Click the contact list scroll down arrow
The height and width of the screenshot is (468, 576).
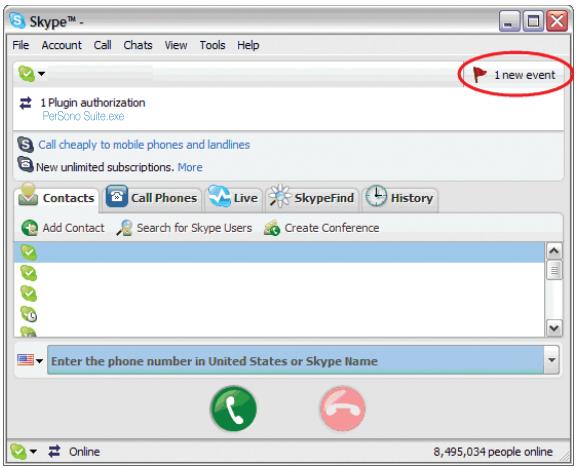pyautogui.click(x=554, y=328)
